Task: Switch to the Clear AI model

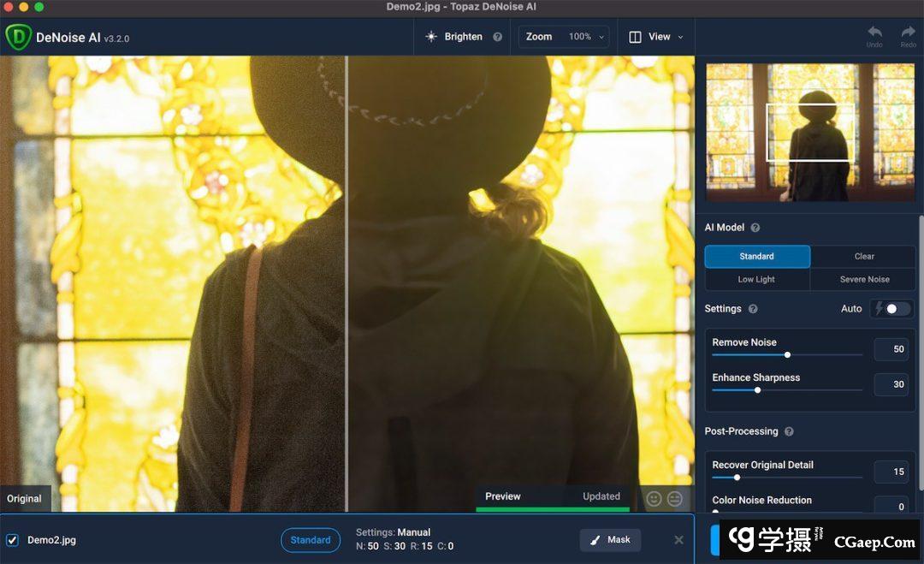Action: point(864,256)
